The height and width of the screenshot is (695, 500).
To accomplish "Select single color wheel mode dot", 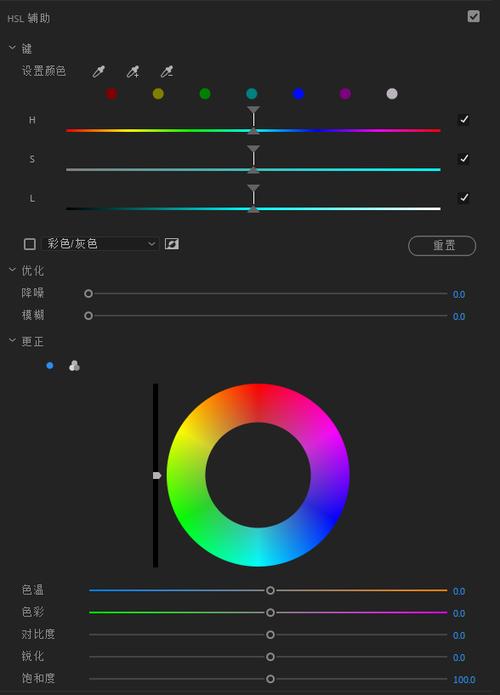I will point(50,366).
